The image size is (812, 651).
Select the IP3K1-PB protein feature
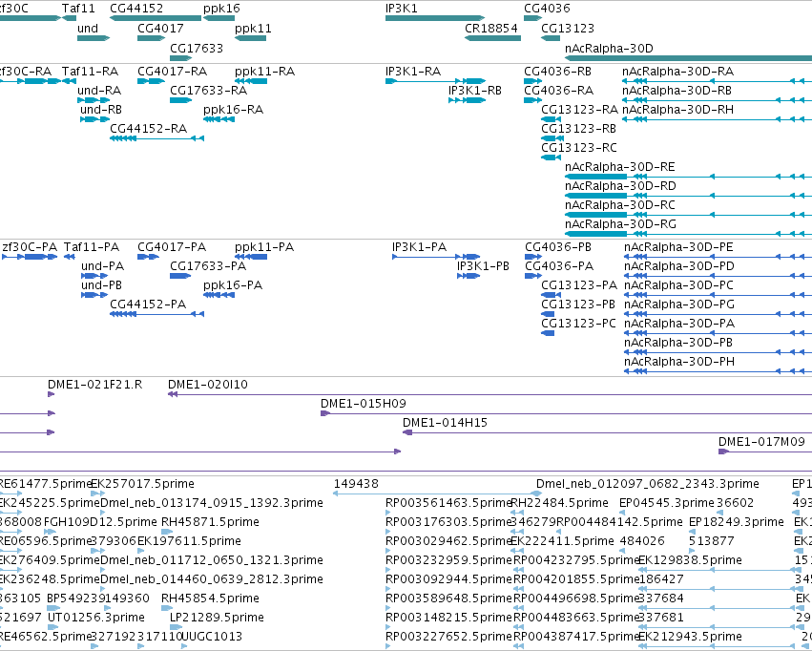point(468,276)
